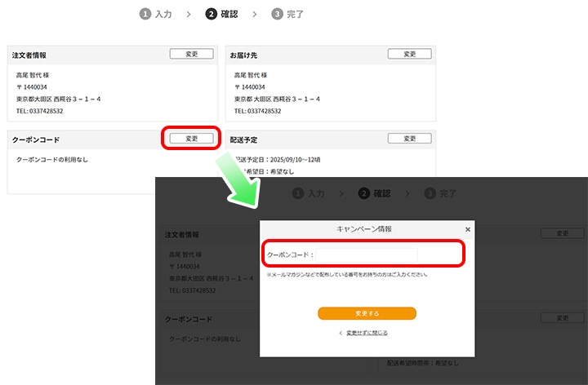
Task: Click the クーポンコードの利用なし text in the top card
Action: coord(52,159)
